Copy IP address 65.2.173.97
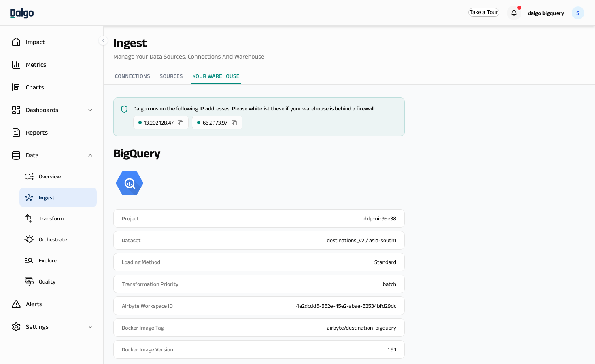595x364 pixels. pos(234,123)
